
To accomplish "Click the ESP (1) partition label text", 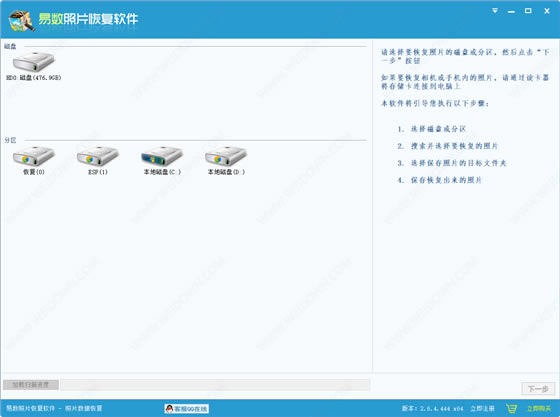I will click(98, 172).
